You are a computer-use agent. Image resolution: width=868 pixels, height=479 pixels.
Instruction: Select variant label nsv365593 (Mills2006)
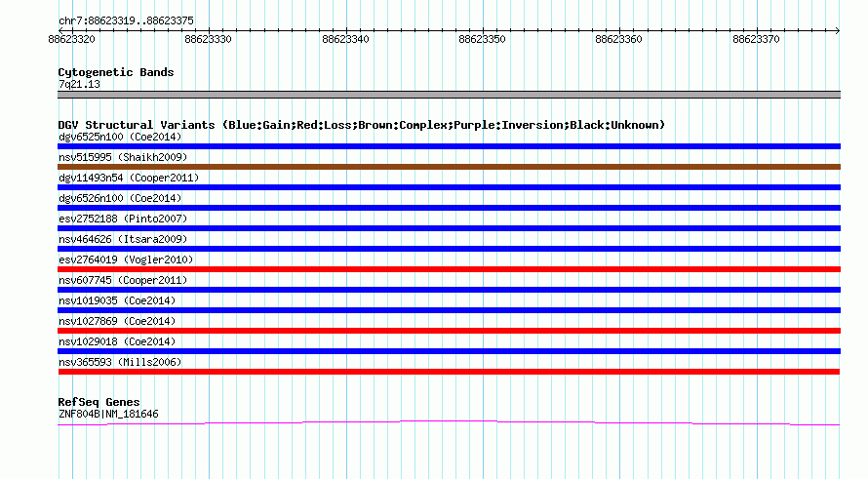(120, 362)
